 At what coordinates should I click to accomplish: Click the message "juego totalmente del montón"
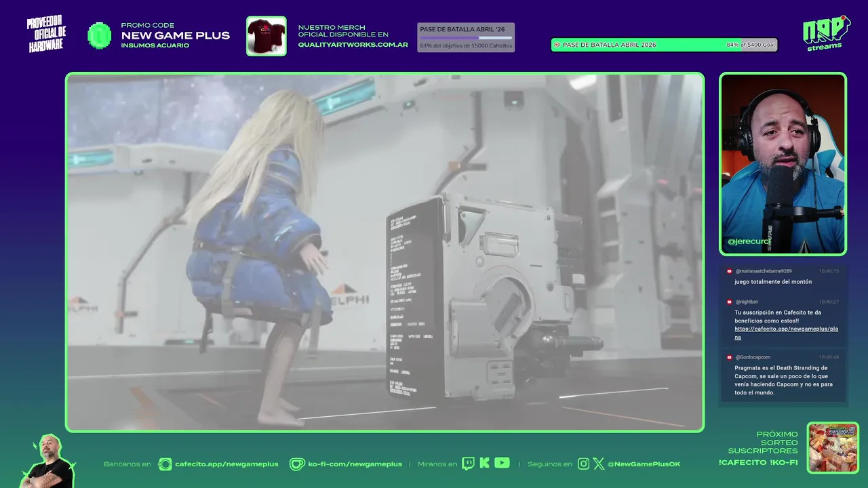point(772,282)
